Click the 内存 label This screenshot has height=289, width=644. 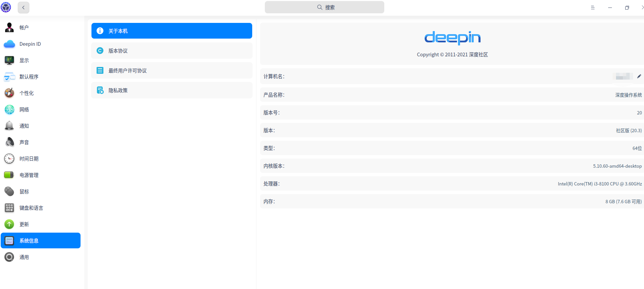[269, 202]
